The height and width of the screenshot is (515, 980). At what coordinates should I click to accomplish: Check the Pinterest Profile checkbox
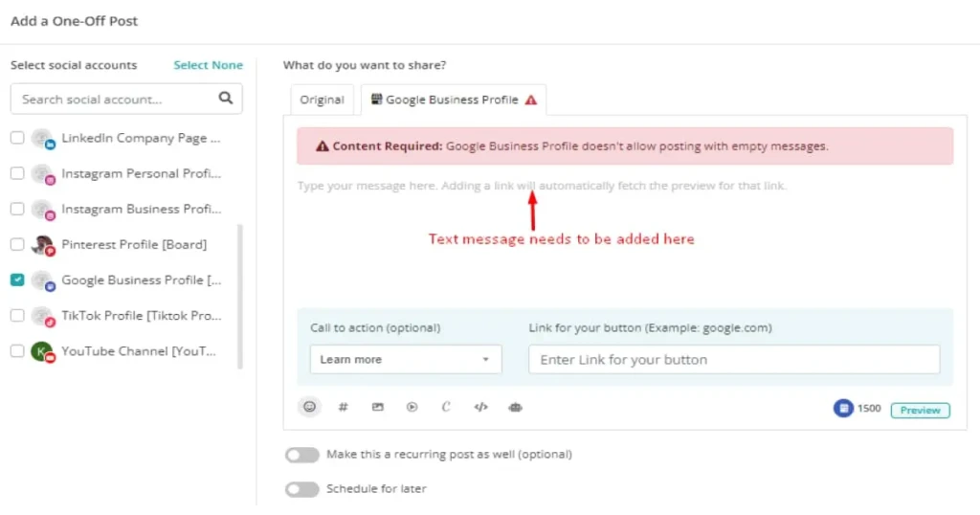[x=17, y=244]
